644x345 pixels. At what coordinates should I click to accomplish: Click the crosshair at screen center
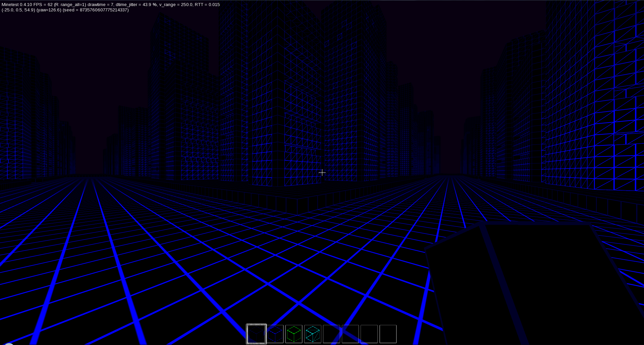[x=322, y=172]
